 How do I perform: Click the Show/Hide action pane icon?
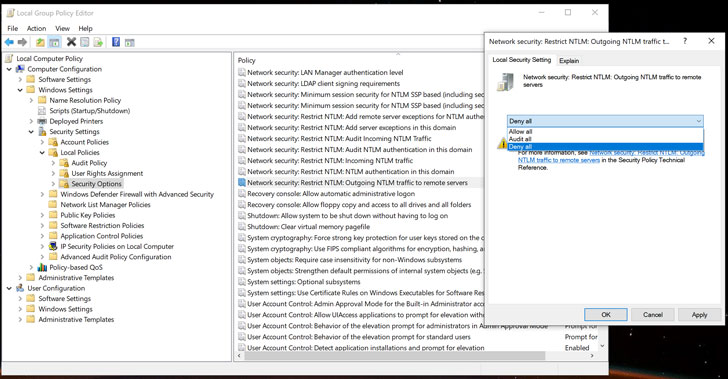point(130,42)
